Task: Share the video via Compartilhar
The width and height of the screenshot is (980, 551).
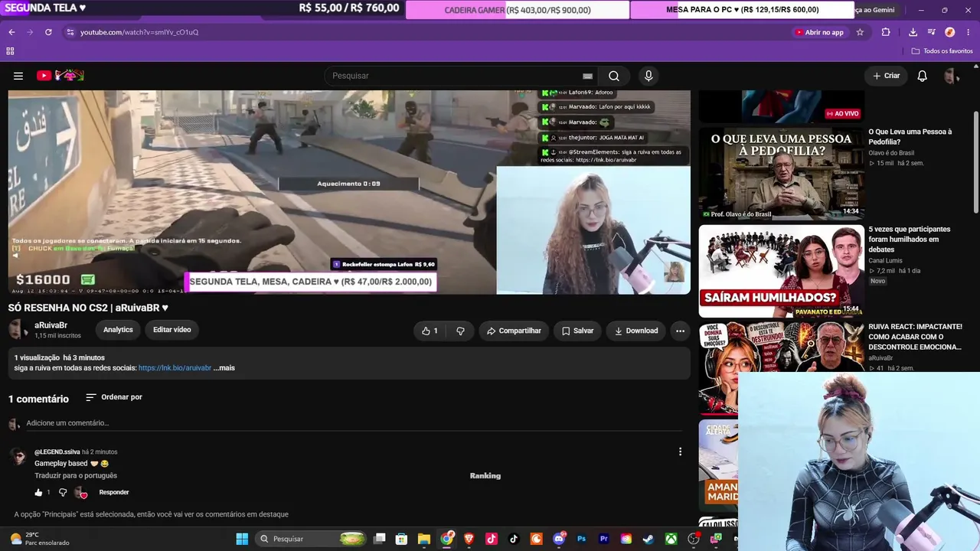Action: (514, 331)
